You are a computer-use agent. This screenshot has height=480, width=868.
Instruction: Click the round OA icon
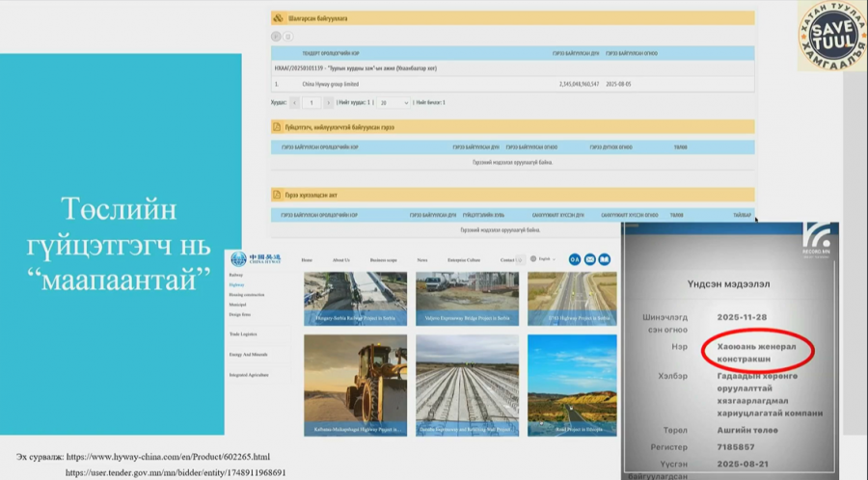(575, 259)
